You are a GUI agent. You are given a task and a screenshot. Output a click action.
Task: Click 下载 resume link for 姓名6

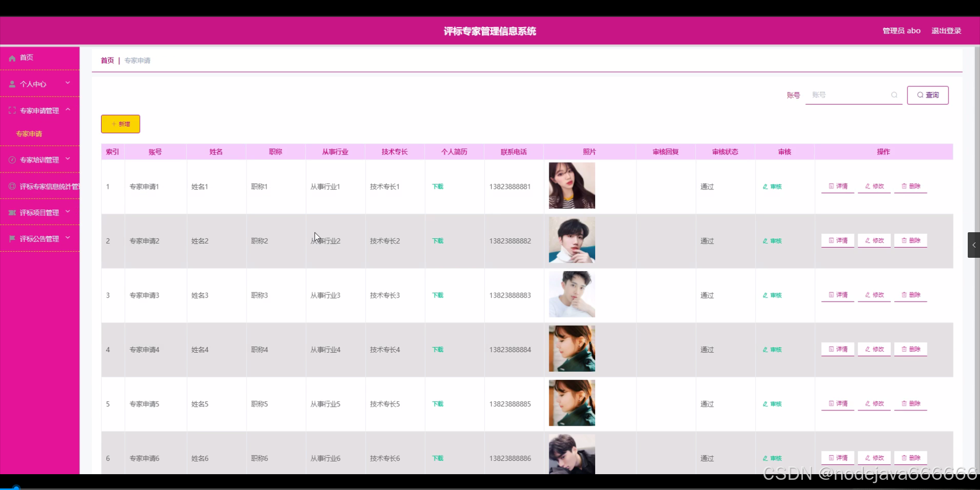(x=438, y=458)
